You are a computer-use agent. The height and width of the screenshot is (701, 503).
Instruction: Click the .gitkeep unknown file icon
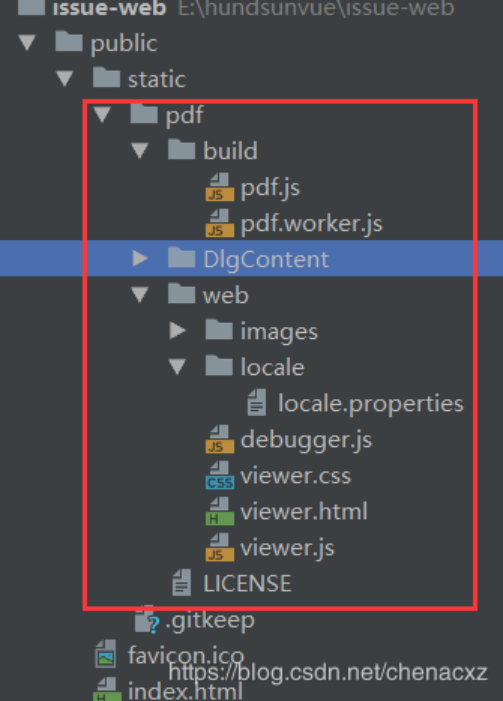click(x=147, y=620)
